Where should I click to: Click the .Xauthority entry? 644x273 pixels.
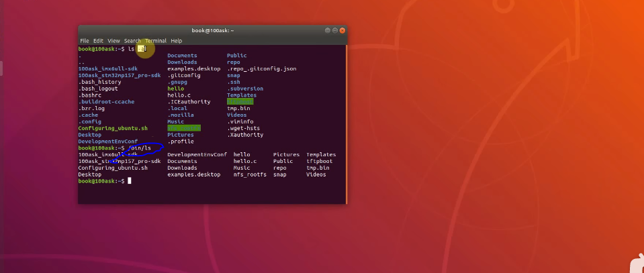point(245,135)
